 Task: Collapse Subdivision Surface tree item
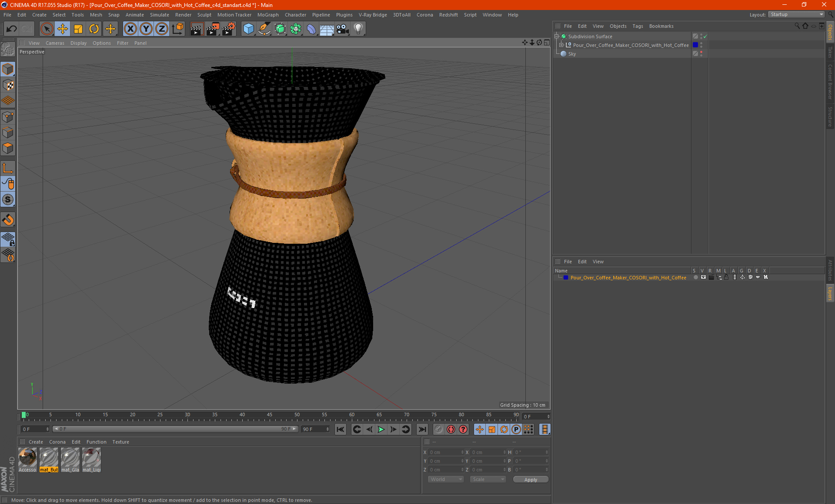point(557,36)
